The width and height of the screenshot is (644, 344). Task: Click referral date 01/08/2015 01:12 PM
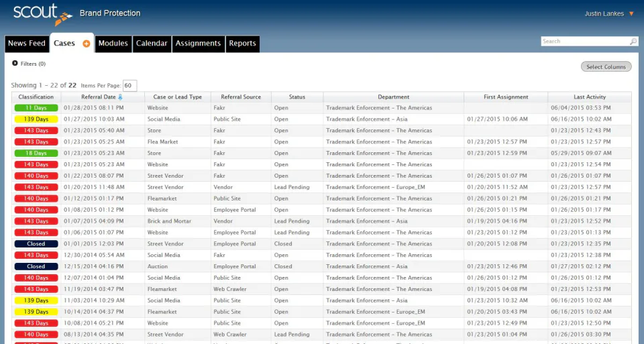94,210
